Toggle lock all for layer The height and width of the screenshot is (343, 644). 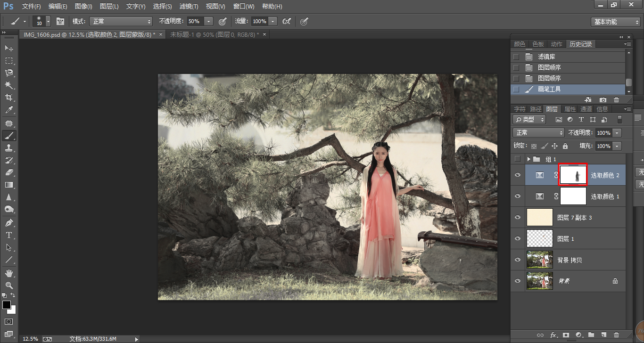[x=565, y=146]
